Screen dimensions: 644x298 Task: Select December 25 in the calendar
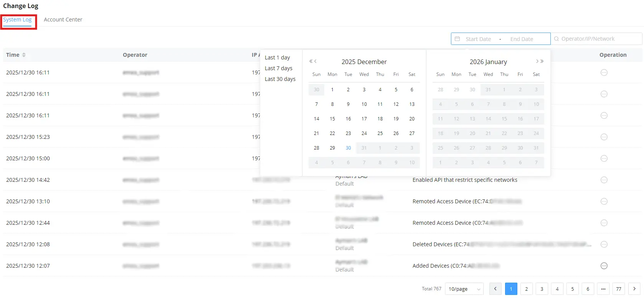[380, 133]
